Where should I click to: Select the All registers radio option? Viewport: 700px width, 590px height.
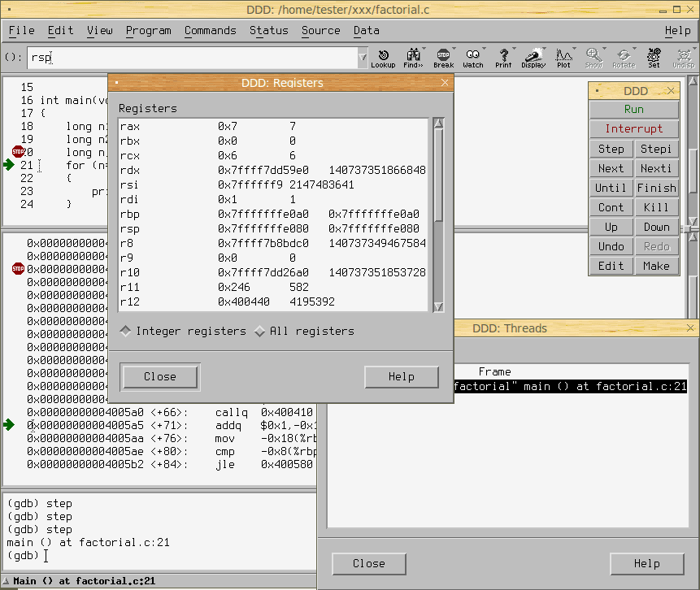pyautogui.click(x=260, y=332)
